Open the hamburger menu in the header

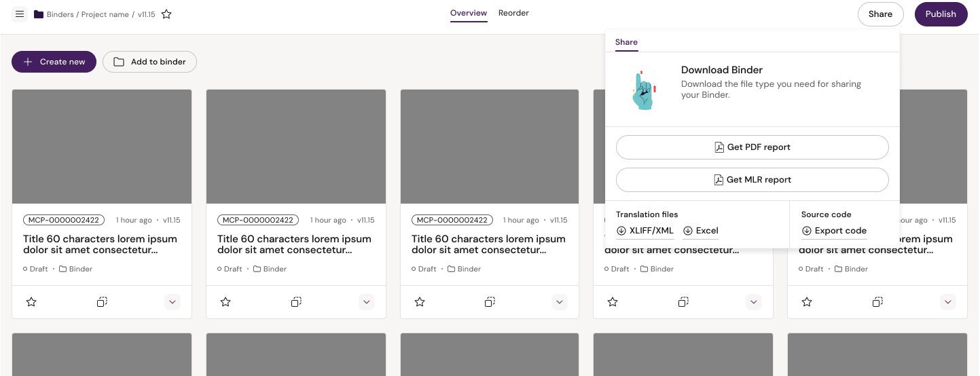[20, 14]
